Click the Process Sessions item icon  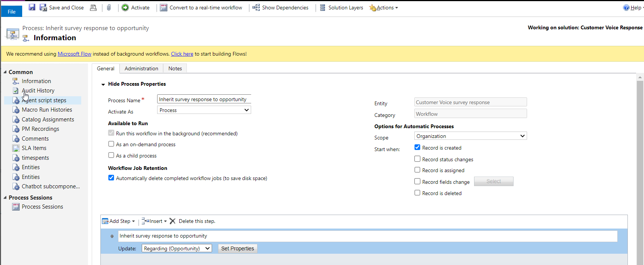(x=16, y=207)
